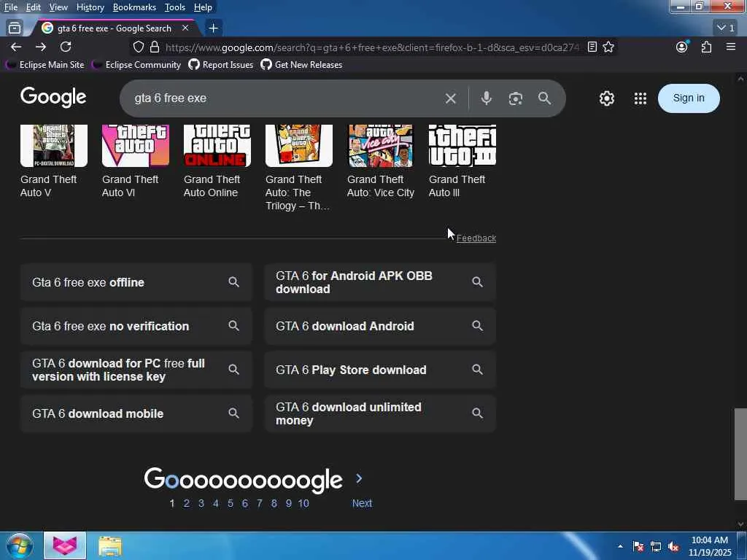Screen dimensions: 747x560
Task: Submit search with the magnifier icon
Action: tap(544, 98)
